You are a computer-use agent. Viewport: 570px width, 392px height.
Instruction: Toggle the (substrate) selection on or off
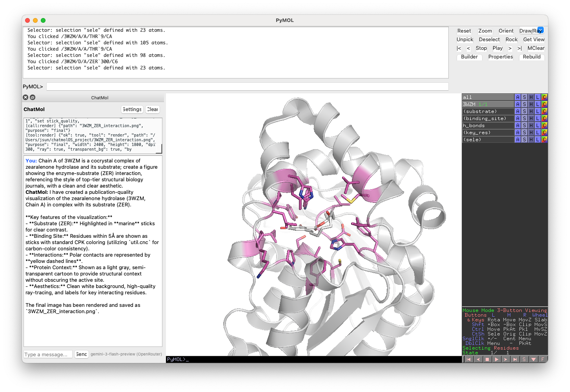[488, 111]
